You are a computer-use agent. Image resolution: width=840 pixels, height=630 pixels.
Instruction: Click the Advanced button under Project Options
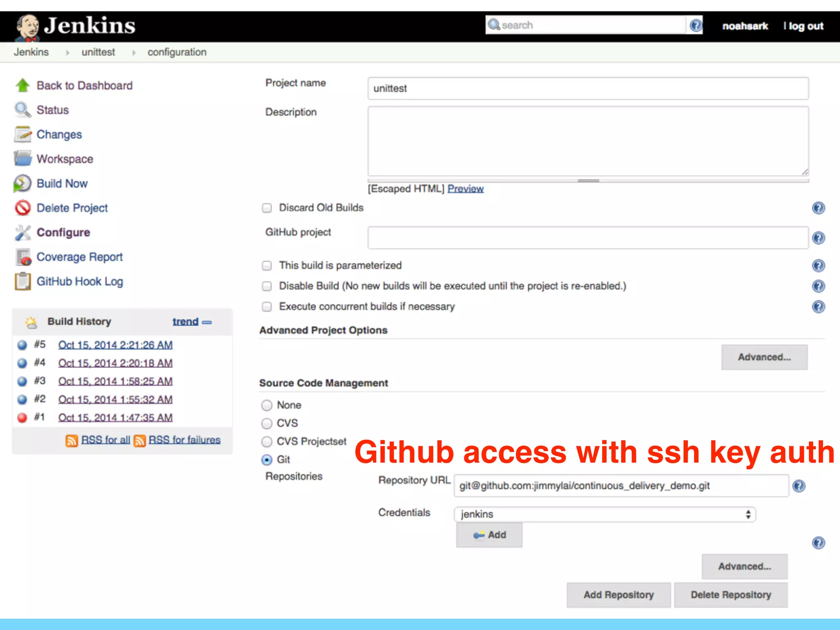[765, 357]
